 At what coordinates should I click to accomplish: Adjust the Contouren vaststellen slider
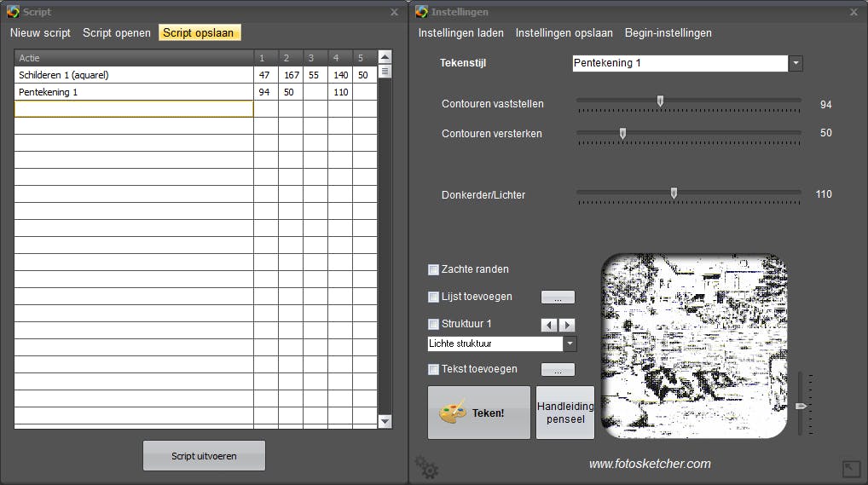click(x=660, y=101)
